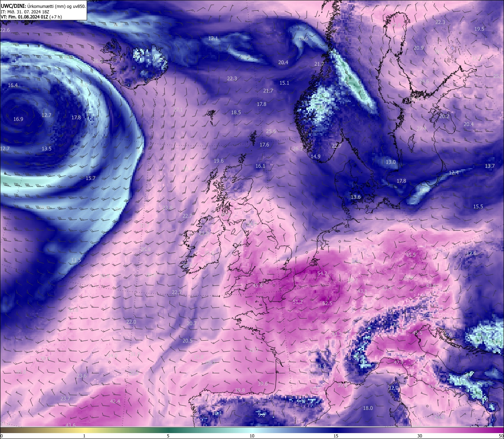Screen dimensions: 504x439
Task: Click the 5 tick on the color scale
Action: click(168, 436)
